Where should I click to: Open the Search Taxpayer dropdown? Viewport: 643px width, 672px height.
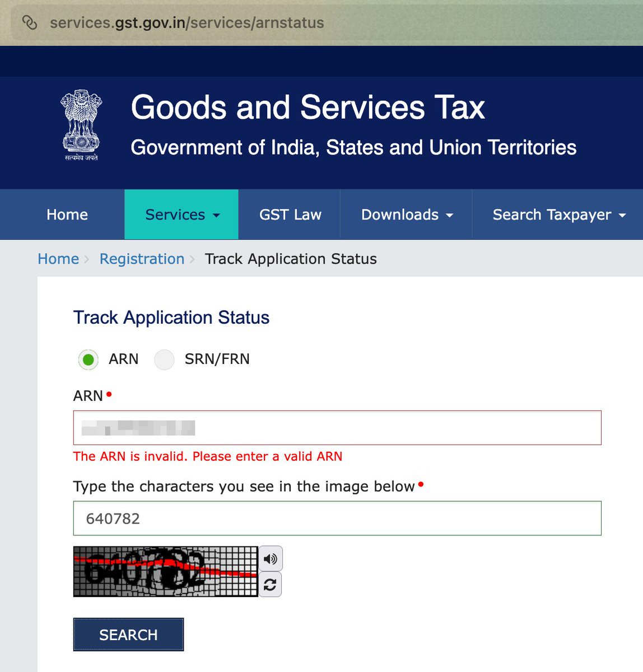(x=558, y=214)
